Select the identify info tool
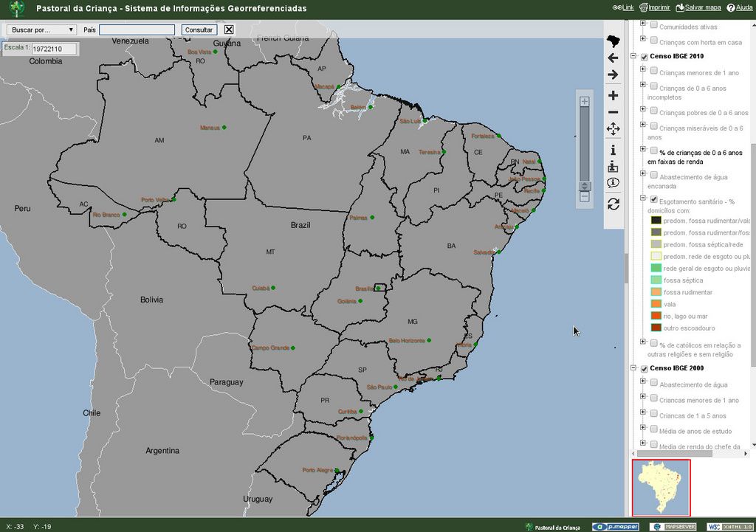The width and height of the screenshot is (756, 532). point(613,150)
